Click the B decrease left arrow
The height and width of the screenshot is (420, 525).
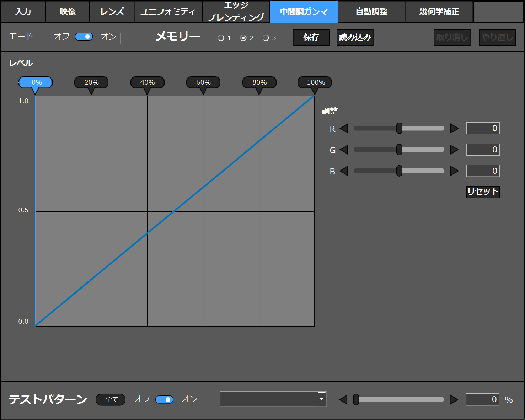coord(344,171)
